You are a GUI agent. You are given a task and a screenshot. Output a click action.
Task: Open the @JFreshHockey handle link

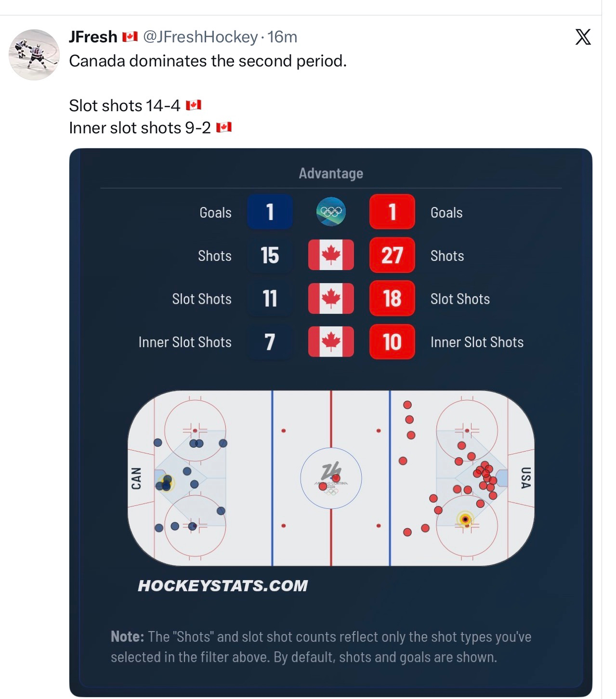200,37
